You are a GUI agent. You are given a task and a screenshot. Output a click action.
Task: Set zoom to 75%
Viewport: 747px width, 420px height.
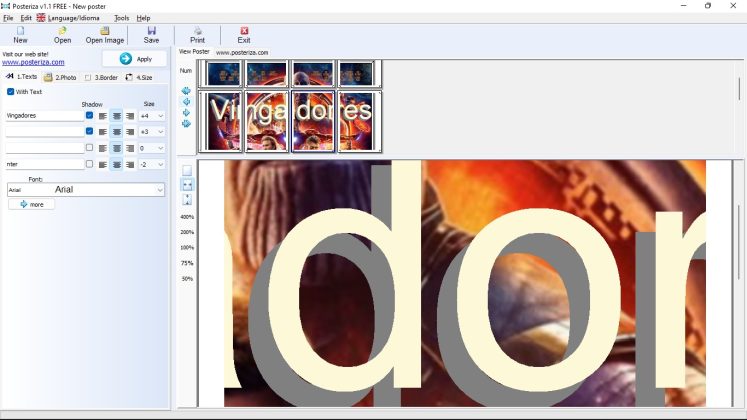coord(187,263)
